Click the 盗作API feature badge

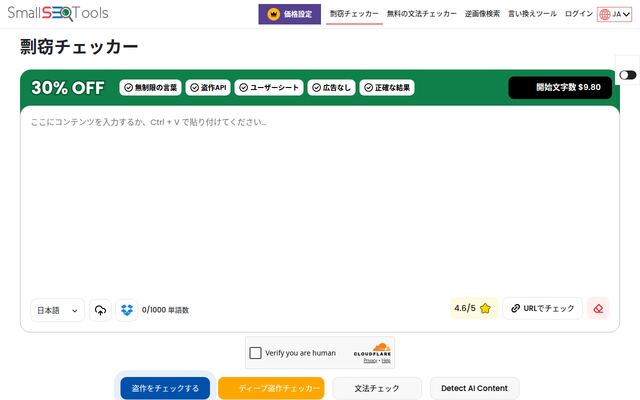(208, 88)
